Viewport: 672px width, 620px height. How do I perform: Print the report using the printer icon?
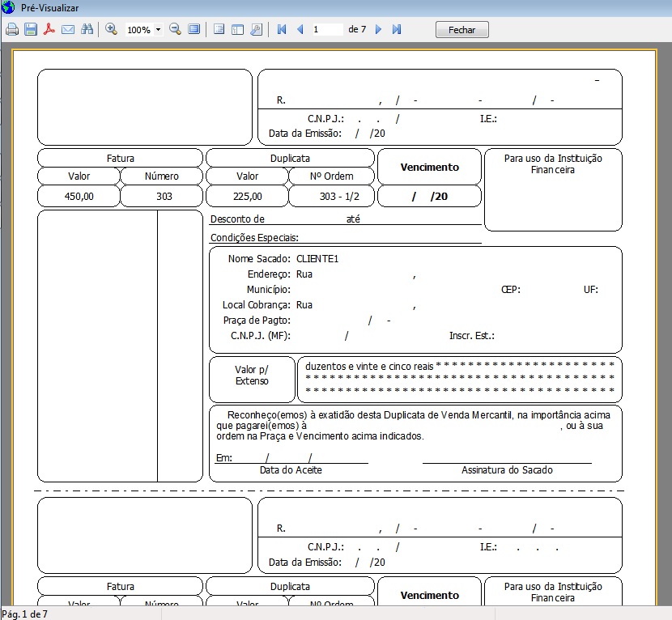[x=12, y=30]
